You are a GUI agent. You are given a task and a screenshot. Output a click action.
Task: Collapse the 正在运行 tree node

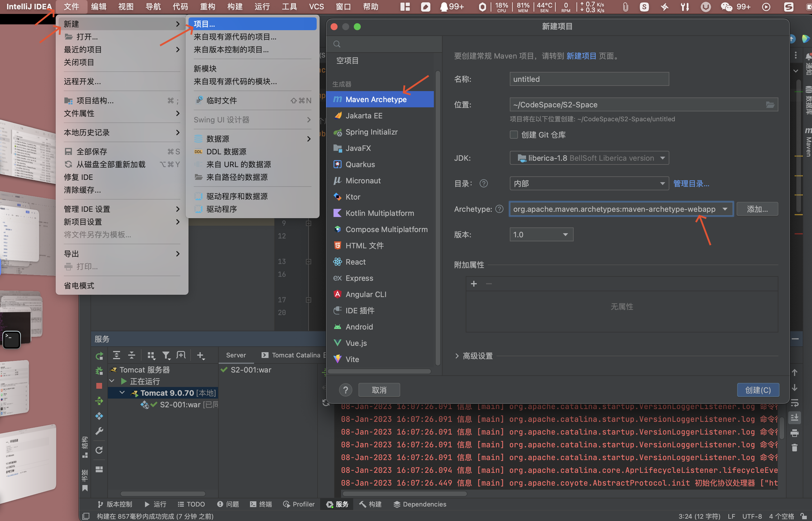pos(112,381)
